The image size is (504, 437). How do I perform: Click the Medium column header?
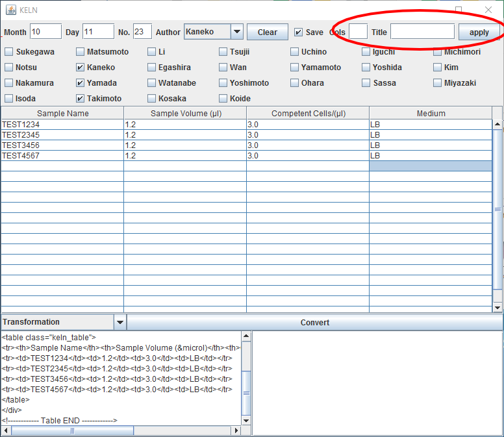(431, 113)
